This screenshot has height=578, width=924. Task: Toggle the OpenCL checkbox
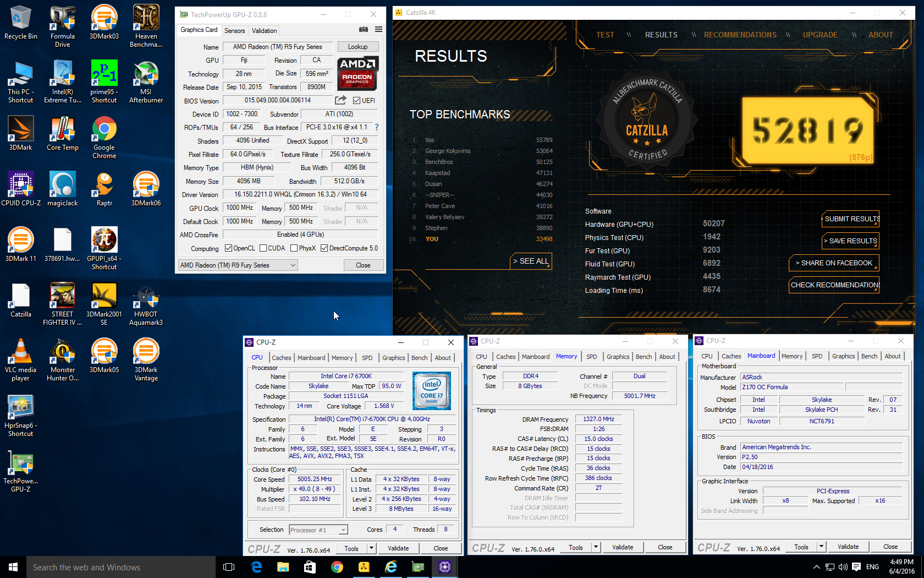(x=229, y=248)
